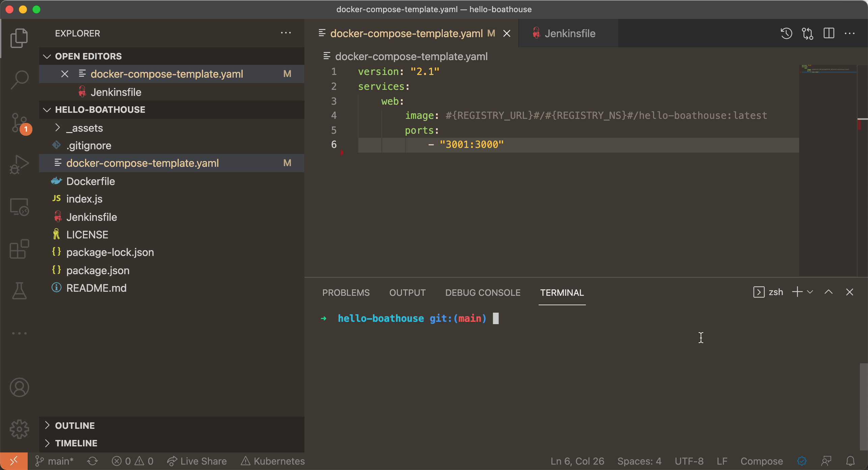Viewport: 868px width, 470px height.
Task: Click errors and warnings count in status bar
Action: pyautogui.click(x=133, y=461)
